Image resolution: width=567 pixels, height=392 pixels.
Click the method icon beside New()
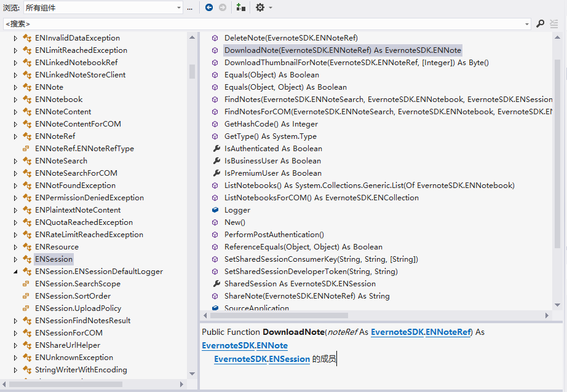215,222
